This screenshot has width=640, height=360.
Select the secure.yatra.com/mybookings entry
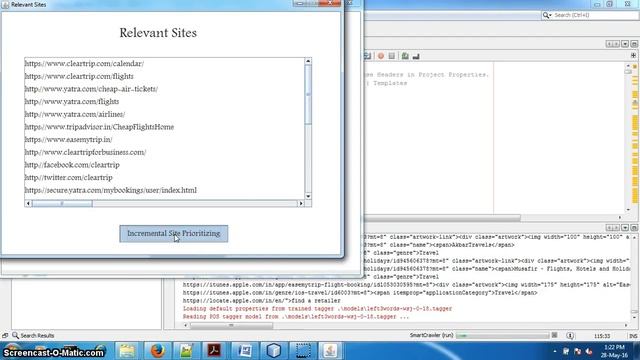(111, 190)
